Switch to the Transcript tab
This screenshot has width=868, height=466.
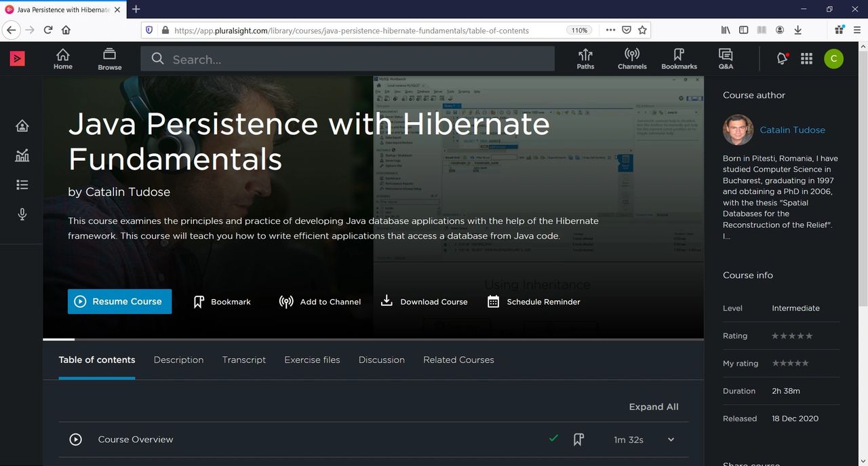pyautogui.click(x=244, y=360)
